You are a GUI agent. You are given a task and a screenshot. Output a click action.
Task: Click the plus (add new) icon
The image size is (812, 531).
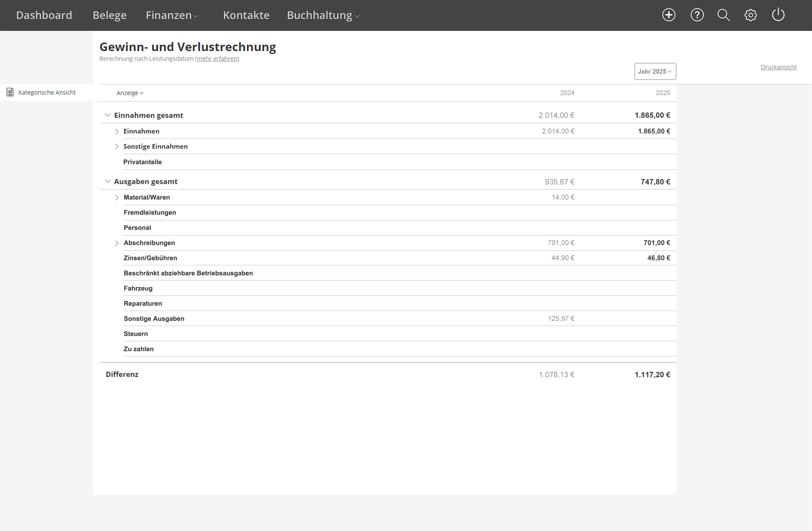(669, 15)
